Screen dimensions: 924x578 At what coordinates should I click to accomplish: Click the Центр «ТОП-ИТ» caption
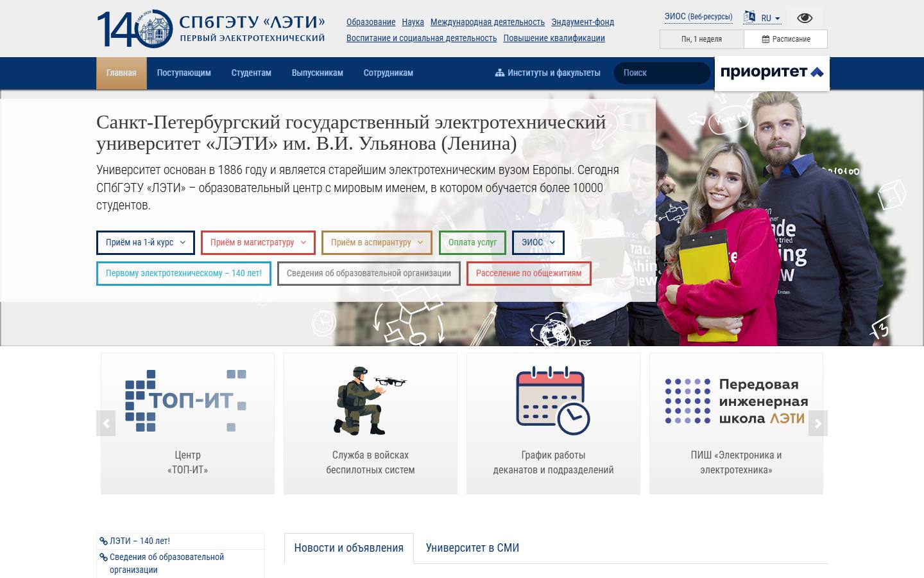pos(187,462)
